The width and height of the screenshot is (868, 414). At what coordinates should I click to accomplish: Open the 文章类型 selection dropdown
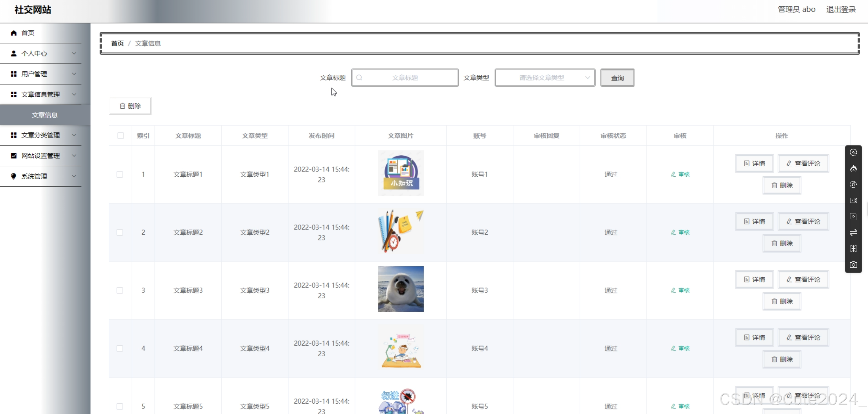[545, 78]
